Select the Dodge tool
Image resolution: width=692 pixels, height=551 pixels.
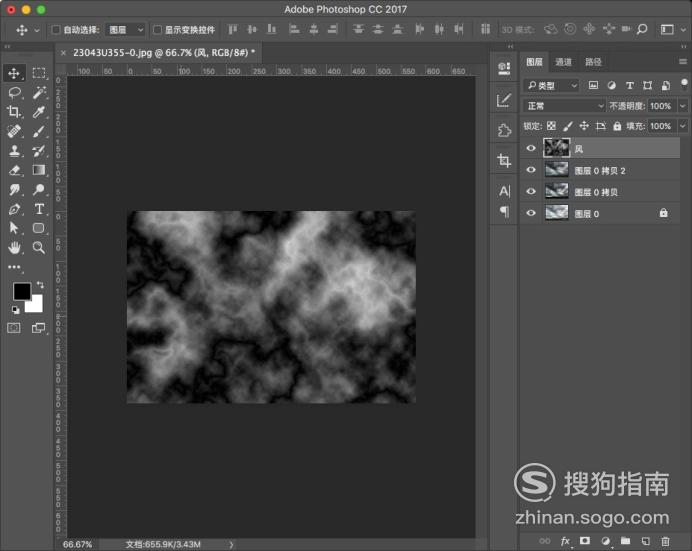pyautogui.click(x=39, y=189)
